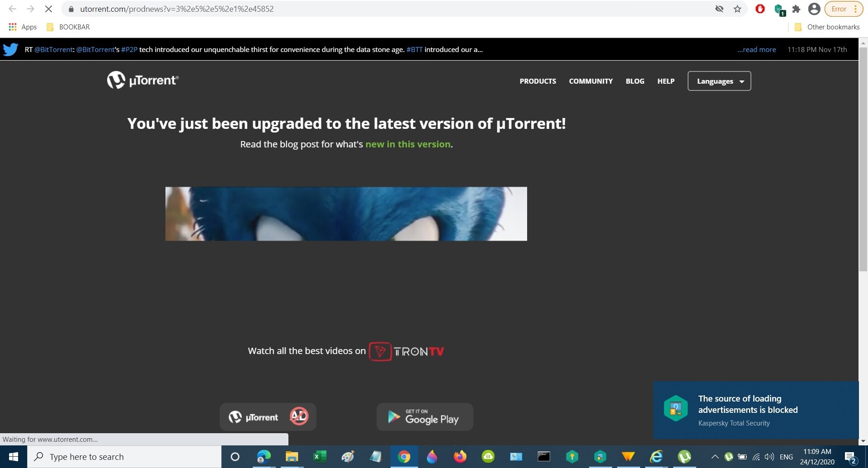
Task: Open the COMMUNITY menu
Action: (x=590, y=81)
